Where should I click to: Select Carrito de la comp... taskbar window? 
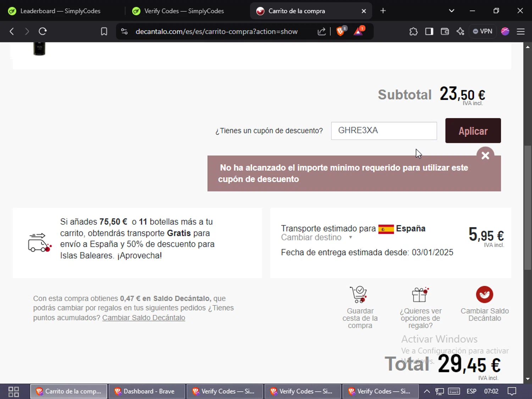pyautogui.click(x=68, y=392)
